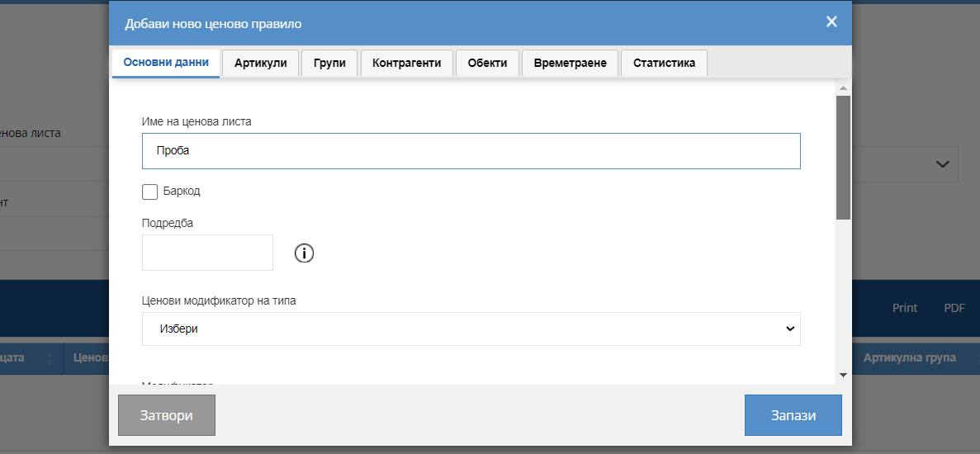
Task: Click the dialog scrollbar up arrow
Action: tap(843, 88)
